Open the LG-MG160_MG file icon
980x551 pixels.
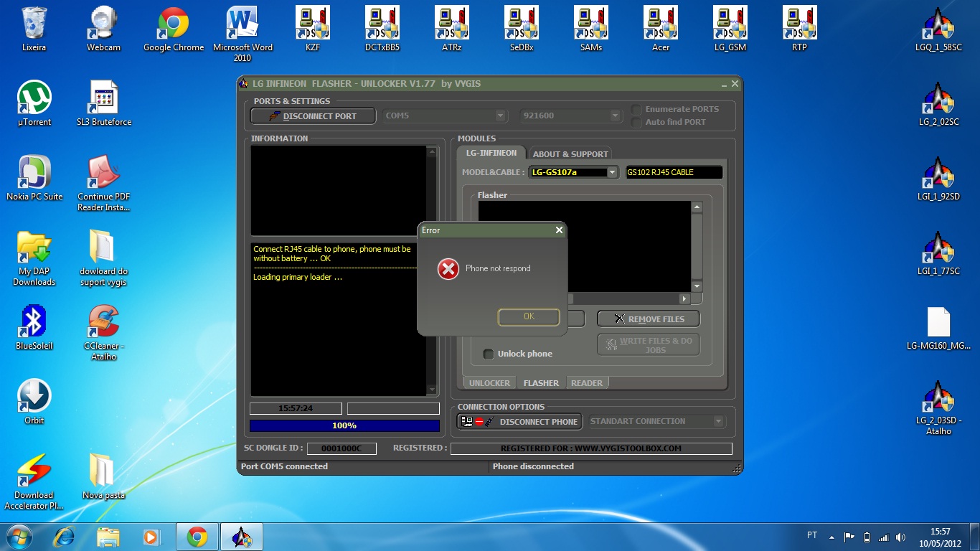[938, 327]
